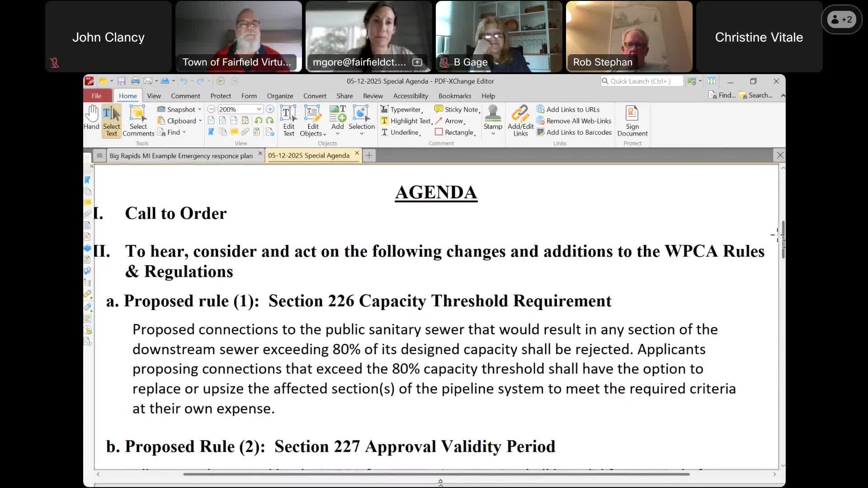Open the Select Comments tool

[138, 120]
